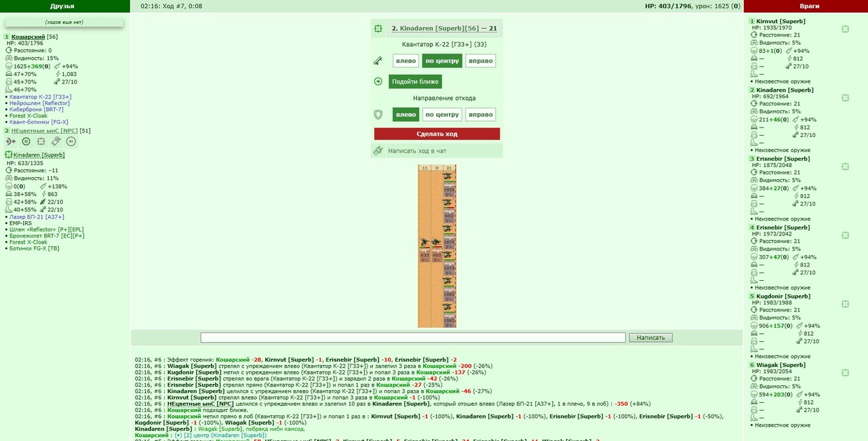Screen dimensions: 868x441
Task: Select shot direction вправо
Action: (x=480, y=61)
